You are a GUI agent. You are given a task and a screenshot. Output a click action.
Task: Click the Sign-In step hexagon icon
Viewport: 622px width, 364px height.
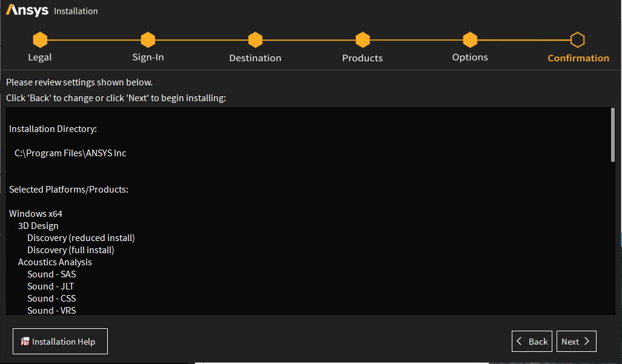pyautogui.click(x=148, y=40)
